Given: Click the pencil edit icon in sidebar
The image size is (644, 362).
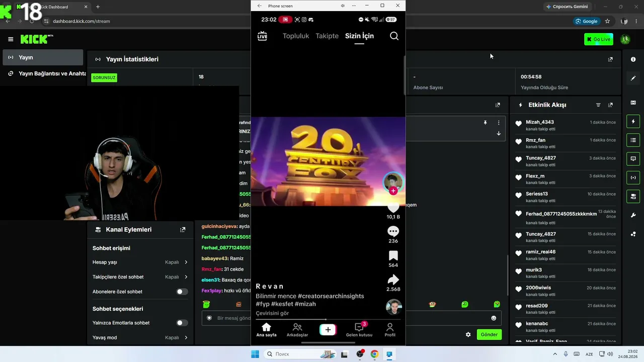Looking at the screenshot, I should (x=633, y=78).
